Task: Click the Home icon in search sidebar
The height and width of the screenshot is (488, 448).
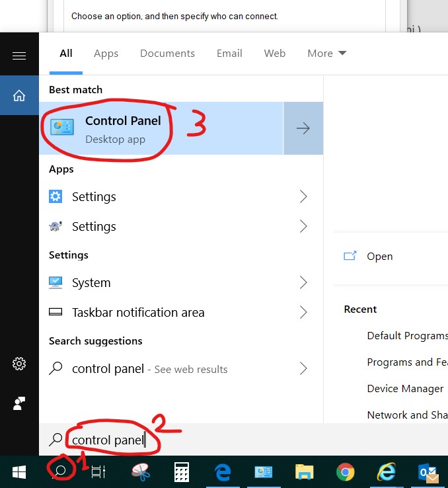Action: pyautogui.click(x=19, y=95)
